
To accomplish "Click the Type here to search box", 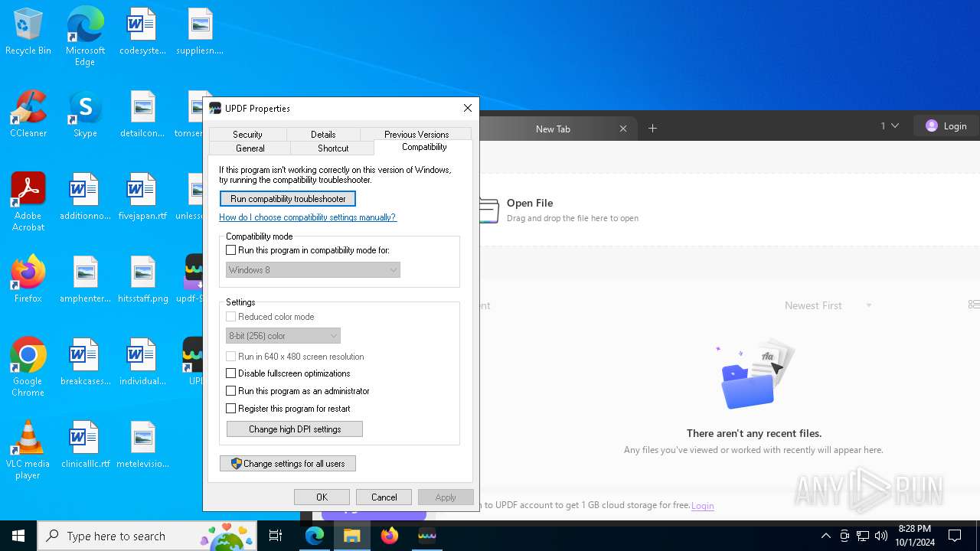I will pos(147,536).
